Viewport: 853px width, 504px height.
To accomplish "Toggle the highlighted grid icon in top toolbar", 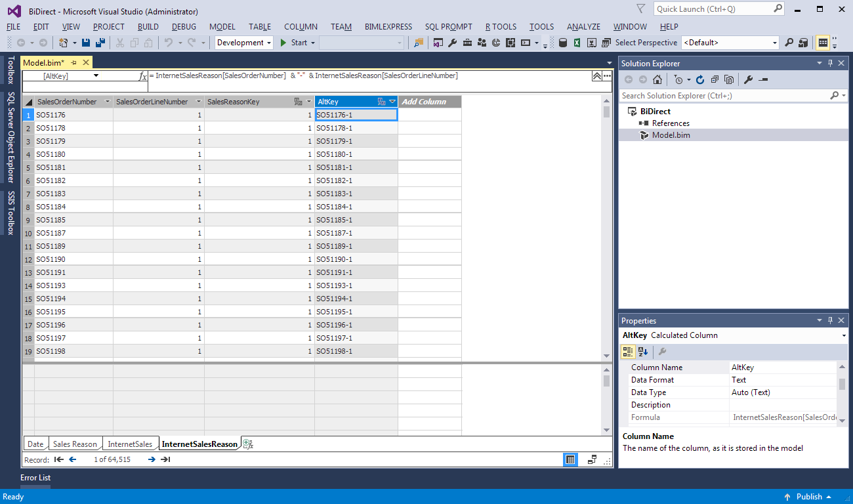I will click(822, 43).
